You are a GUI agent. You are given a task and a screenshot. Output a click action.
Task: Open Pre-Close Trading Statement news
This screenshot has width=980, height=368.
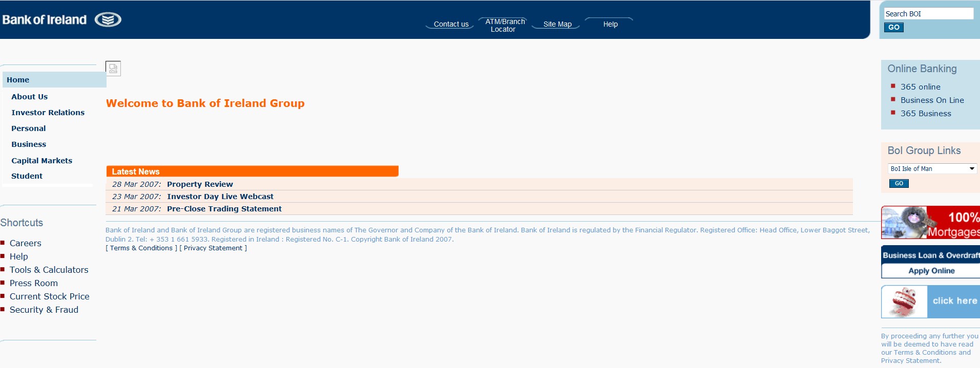[x=224, y=209]
